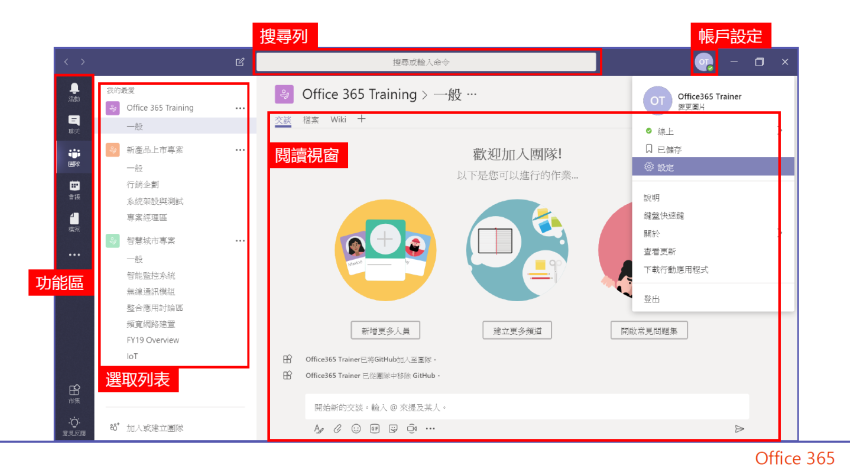Screen dimensions: 850x476
Task: Open the Meetings calendar icon
Action: tap(74, 190)
